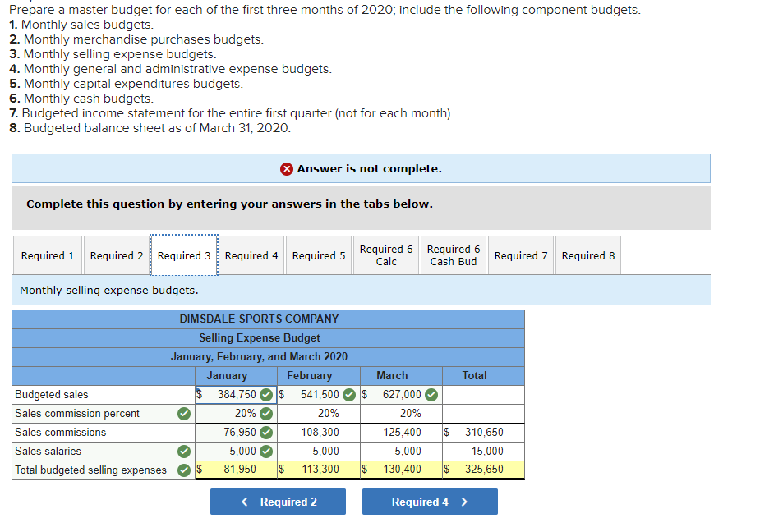Image resolution: width=760 pixels, height=532 pixels.
Task: Open the Required 6 Cash Bud tab
Action: coord(454,255)
